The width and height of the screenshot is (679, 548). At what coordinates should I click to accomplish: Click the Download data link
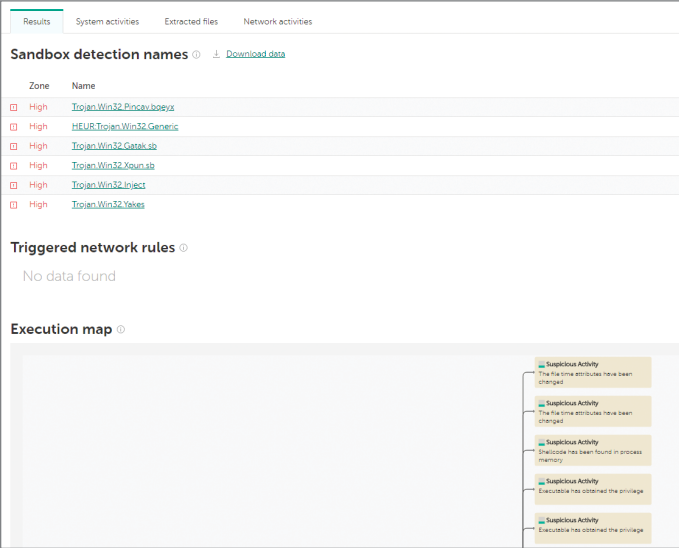point(255,54)
